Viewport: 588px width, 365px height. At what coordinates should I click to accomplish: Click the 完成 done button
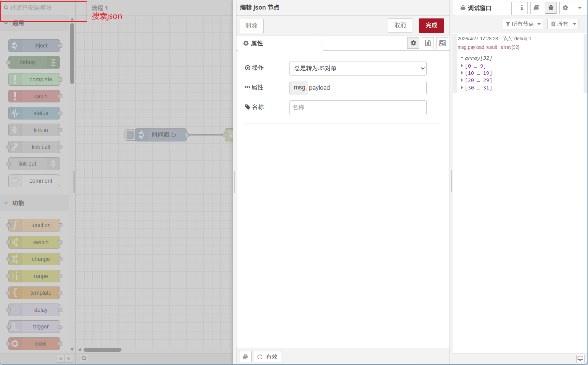[x=431, y=26]
